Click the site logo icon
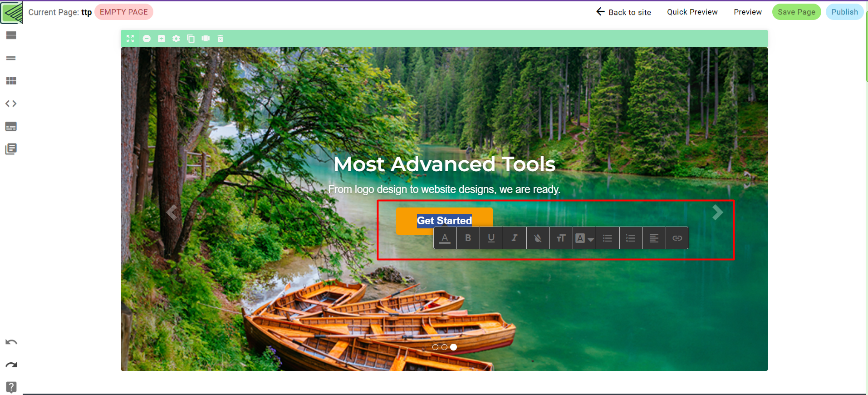The width and height of the screenshot is (868, 395). (12, 12)
